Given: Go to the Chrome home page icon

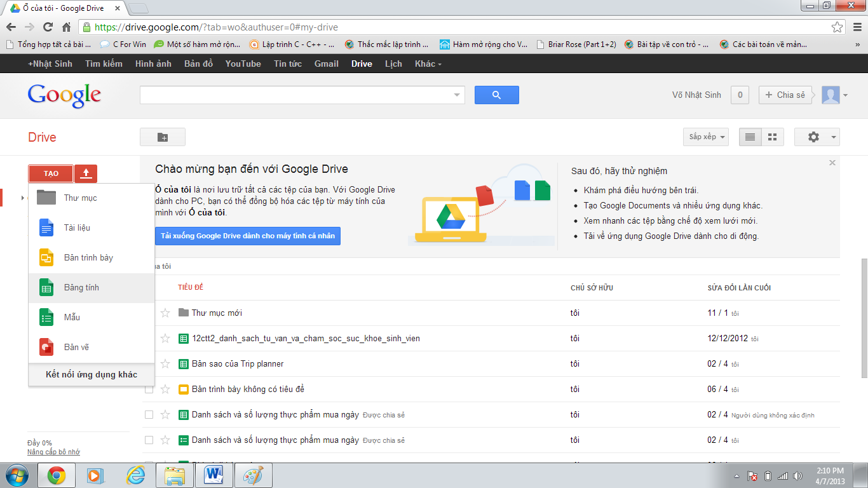Looking at the screenshot, I should (x=66, y=27).
